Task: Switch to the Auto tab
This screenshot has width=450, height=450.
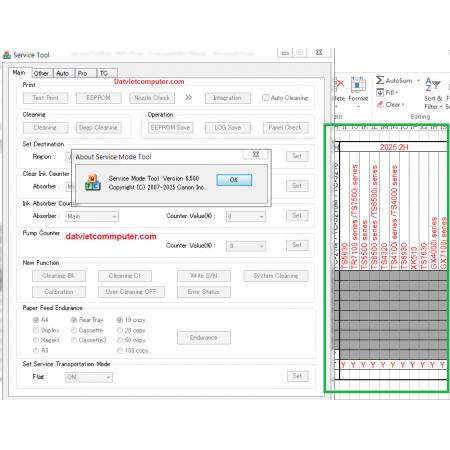Action: click(x=63, y=73)
